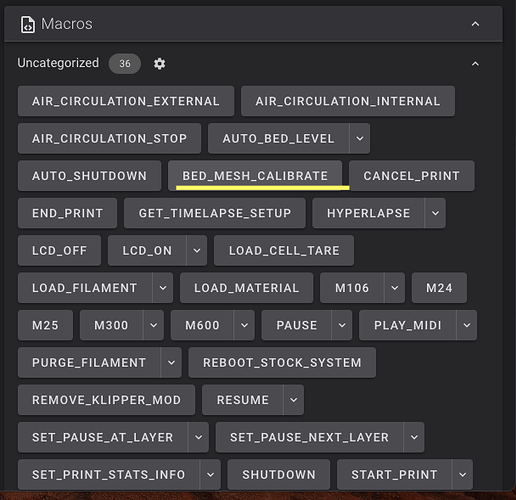516x500 pixels.
Task: Run the SHUTDOWN macro button
Action: pyautogui.click(x=279, y=474)
